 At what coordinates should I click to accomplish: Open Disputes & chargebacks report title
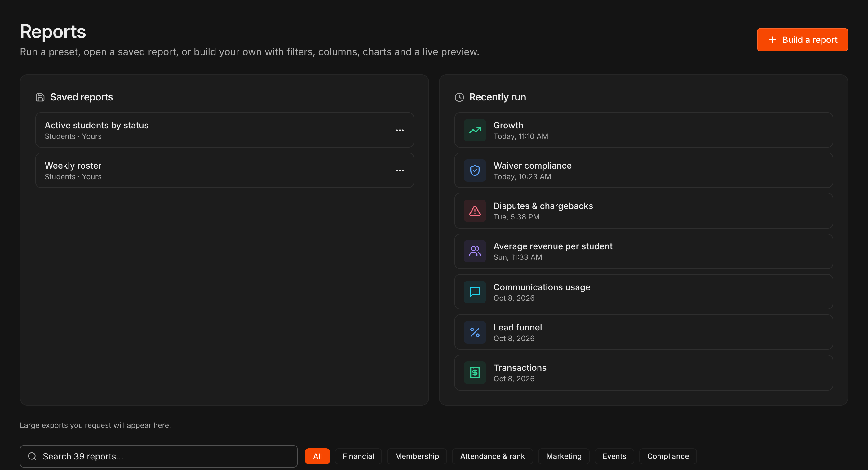click(543, 206)
